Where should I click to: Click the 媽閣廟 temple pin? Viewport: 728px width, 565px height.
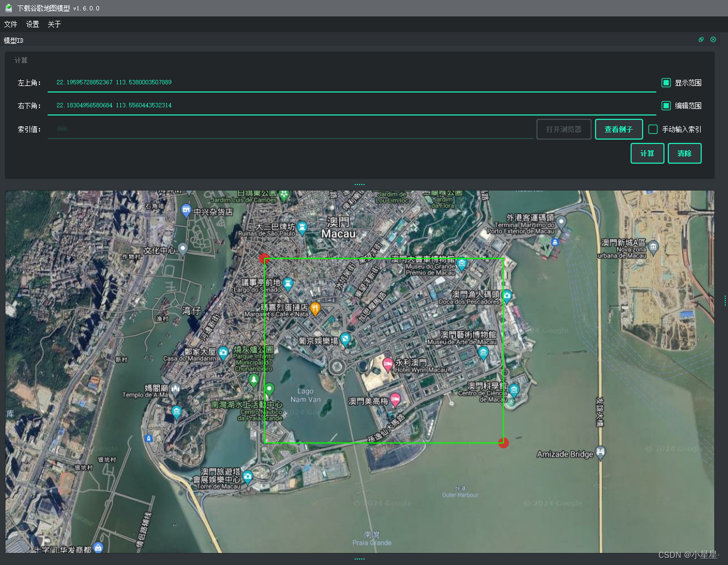[175, 389]
